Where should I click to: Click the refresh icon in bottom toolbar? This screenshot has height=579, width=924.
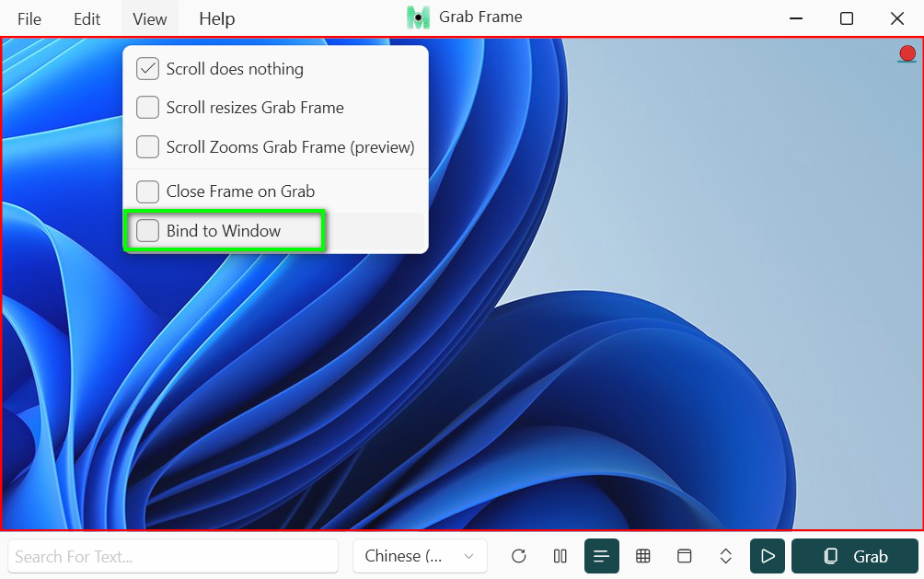coord(519,556)
